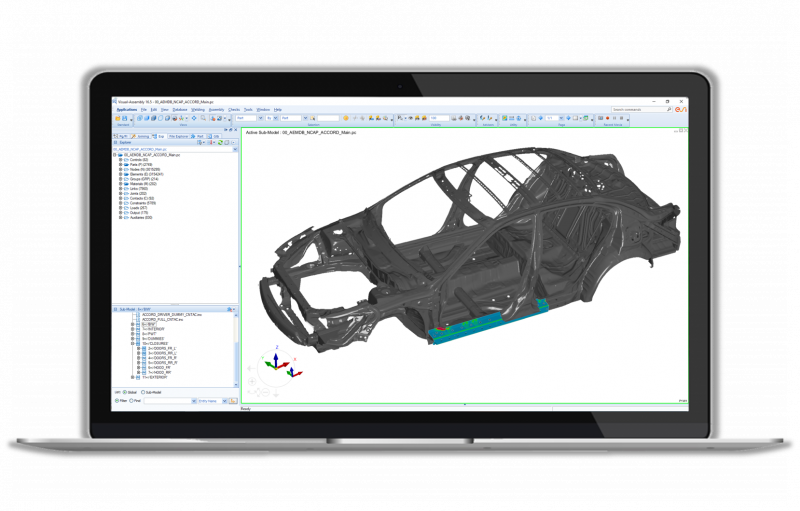Switch to the Joining tab

(x=140, y=136)
